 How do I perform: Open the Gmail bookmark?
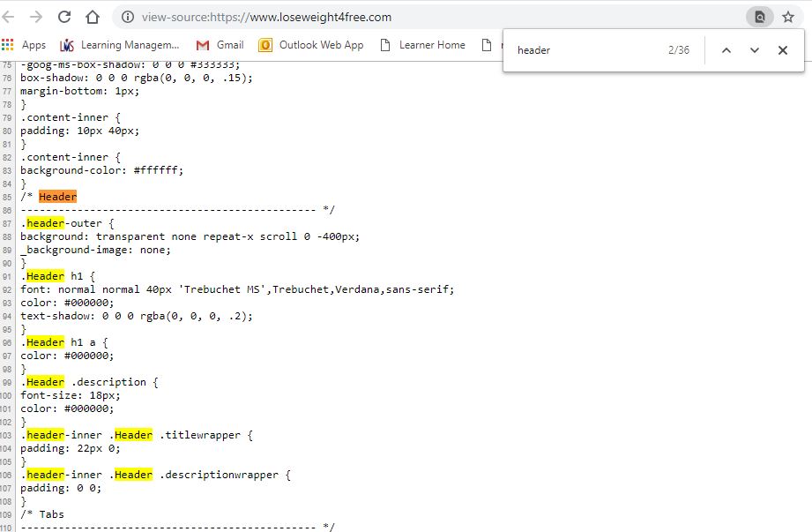pyautogui.click(x=220, y=45)
